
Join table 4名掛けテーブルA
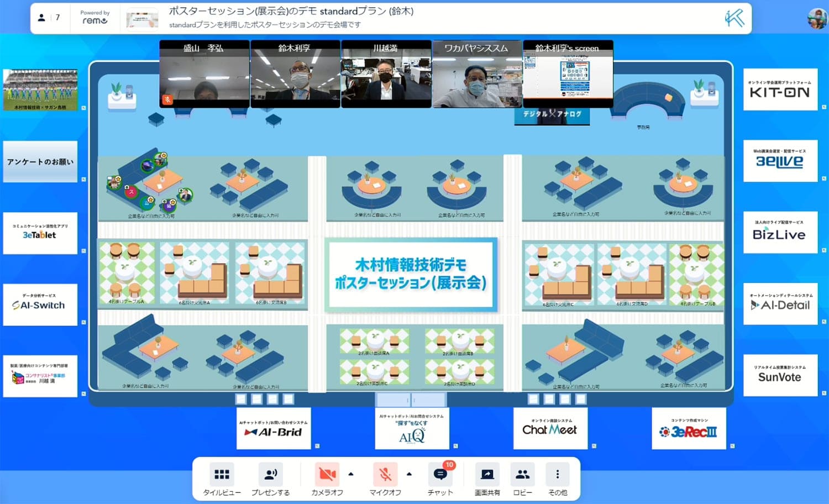click(x=127, y=272)
